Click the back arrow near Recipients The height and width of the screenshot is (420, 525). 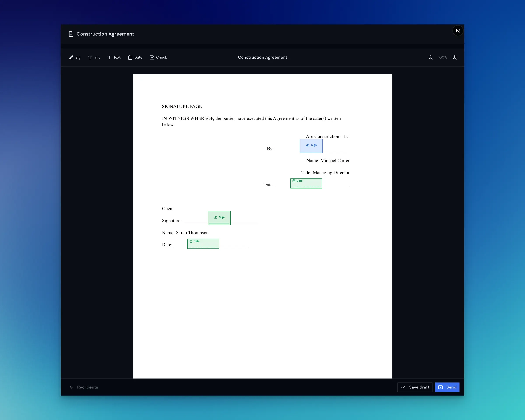point(71,387)
